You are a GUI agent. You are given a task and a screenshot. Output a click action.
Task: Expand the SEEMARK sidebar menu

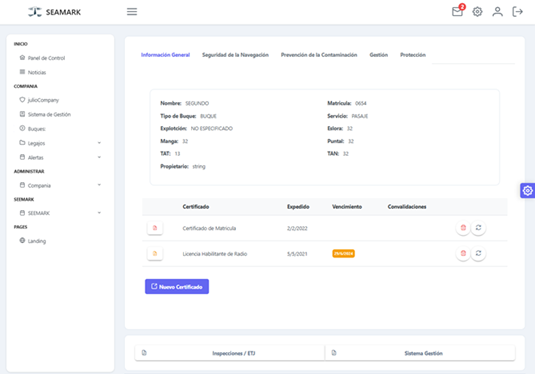[x=60, y=213]
